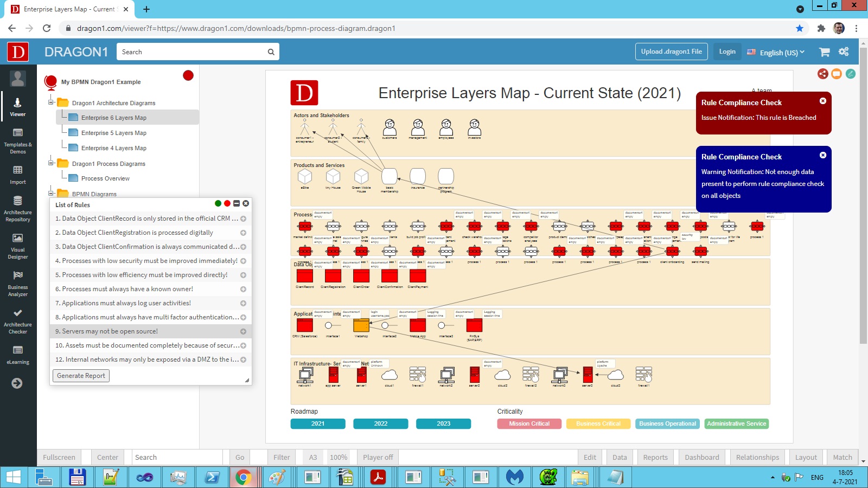Image resolution: width=868 pixels, height=488 pixels.
Task: Collapse Dragon1 Process Diagrams folder
Action: click(51, 163)
